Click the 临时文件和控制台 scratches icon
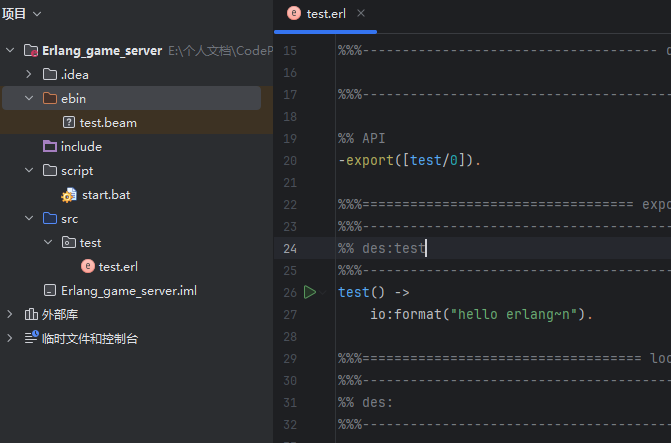 (31, 338)
